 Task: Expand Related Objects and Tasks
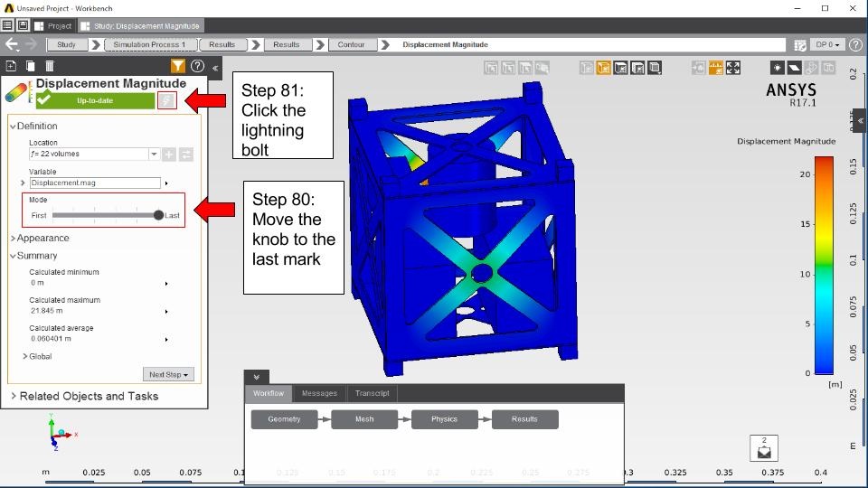(x=85, y=396)
